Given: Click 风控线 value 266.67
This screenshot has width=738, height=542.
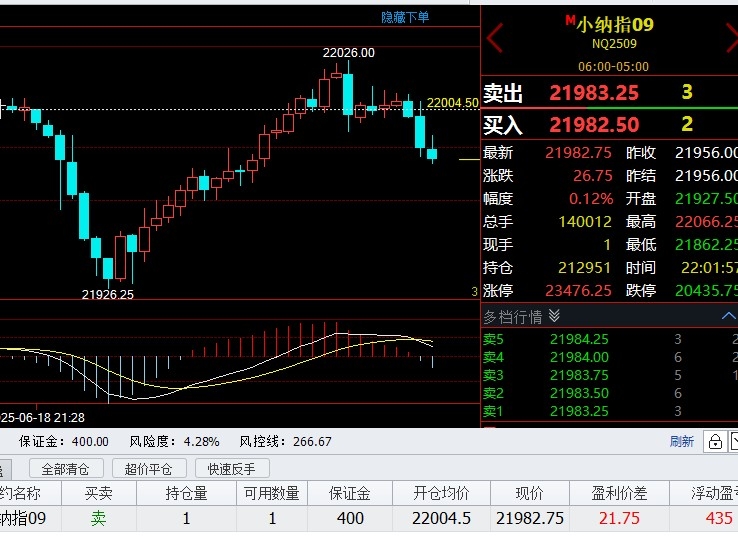Looking at the screenshot, I should pyautogui.click(x=312, y=441).
